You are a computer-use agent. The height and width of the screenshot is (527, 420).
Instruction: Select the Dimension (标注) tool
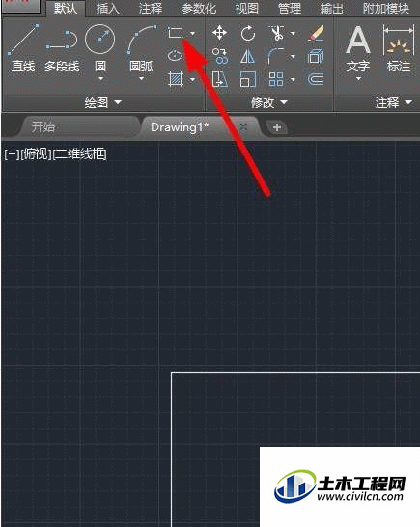tap(399, 48)
